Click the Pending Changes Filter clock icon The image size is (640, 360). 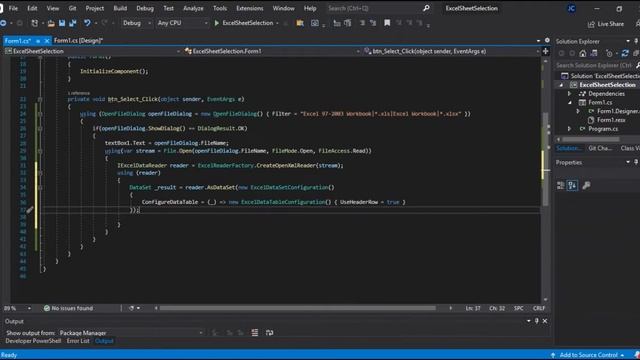609,53
